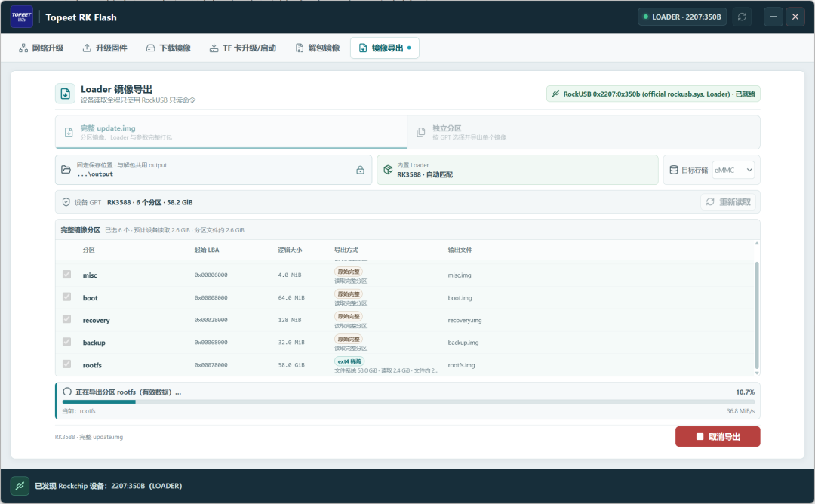Viewport: 815px width, 504px height.
Task: Click the 10.7% progress percentage
Action: pyautogui.click(x=746, y=392)
